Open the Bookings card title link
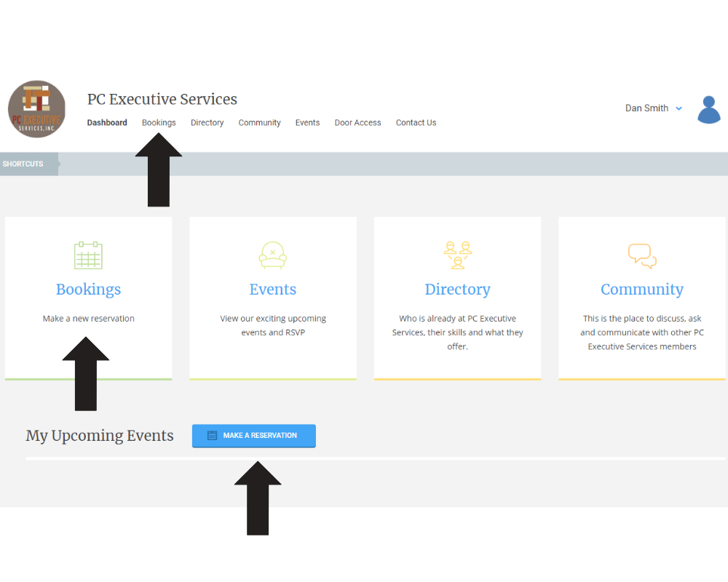Screen dimensions: 728x582 [x=88, y=289]
